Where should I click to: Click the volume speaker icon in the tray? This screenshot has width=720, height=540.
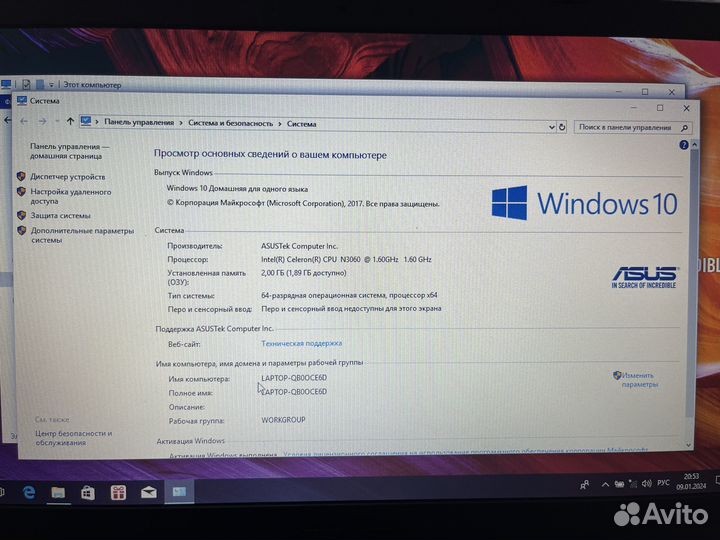point(647,484)
